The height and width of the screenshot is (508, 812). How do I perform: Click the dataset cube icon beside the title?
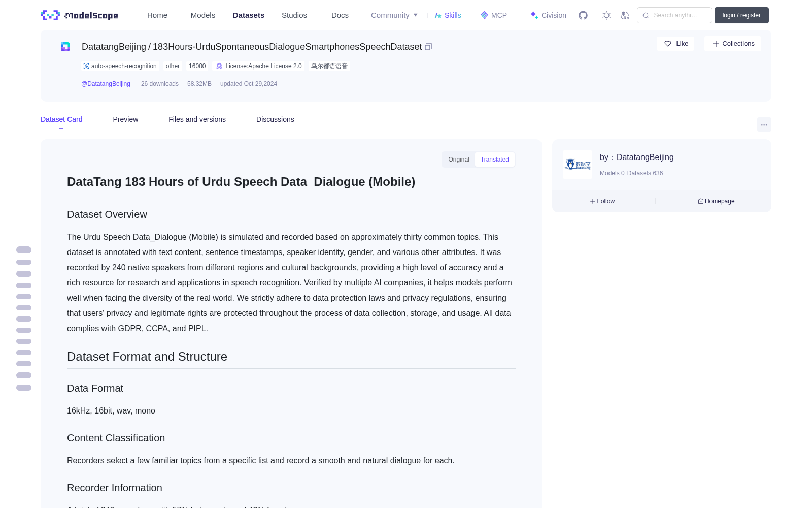(x=65, y=47)
